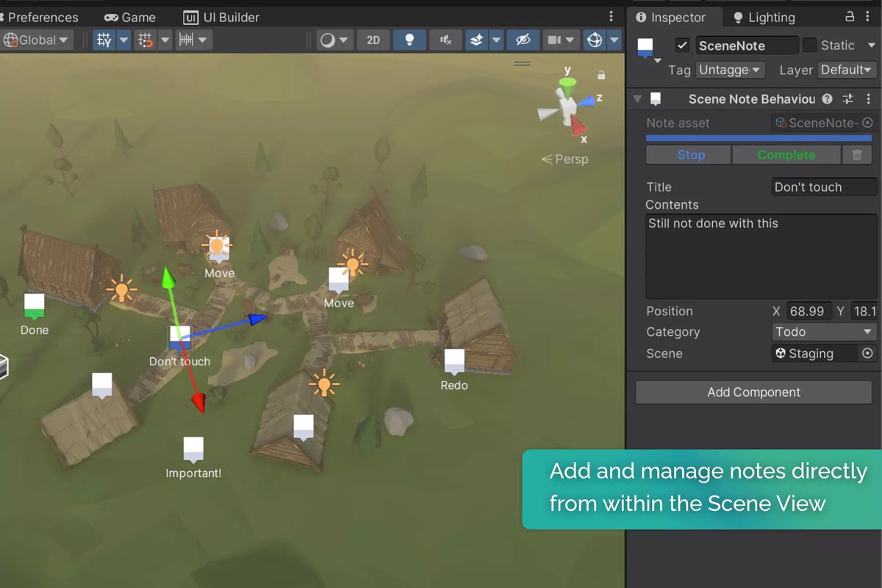Open the Scene Note Behaviour help
This screenshot has height=588, width=882.
click(828, 98)
